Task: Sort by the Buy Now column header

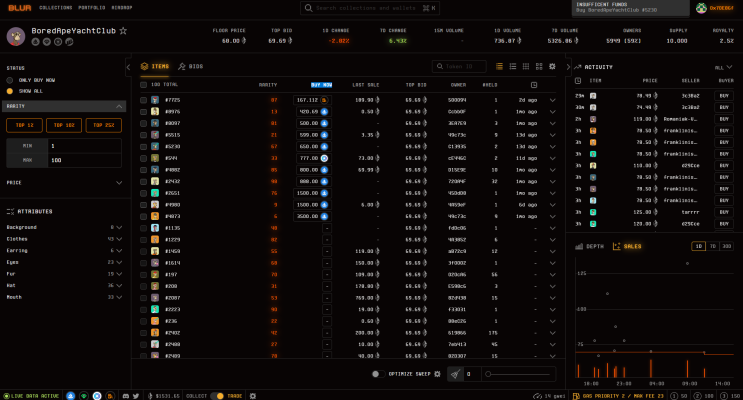Action: click(x=321, y=85)
